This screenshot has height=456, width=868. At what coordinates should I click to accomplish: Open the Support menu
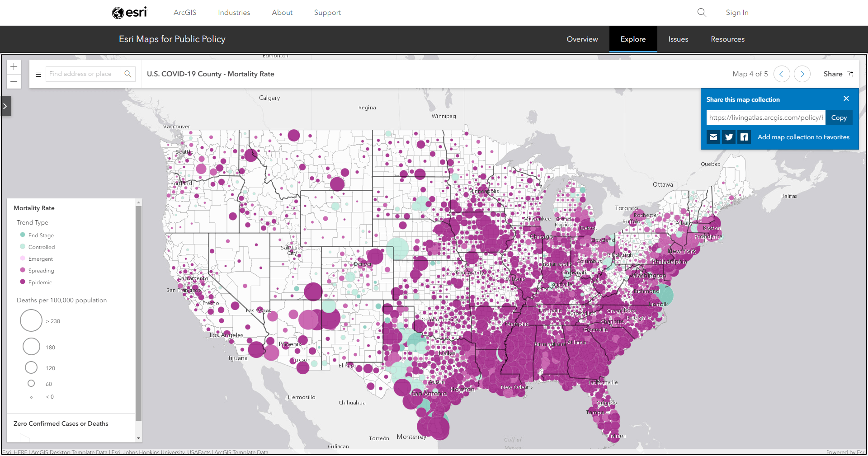(328, 13)
